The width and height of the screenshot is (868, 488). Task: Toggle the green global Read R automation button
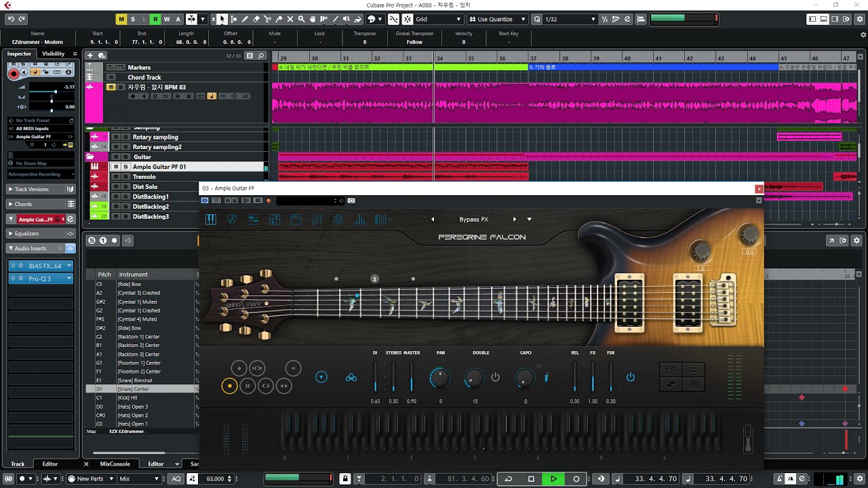[155, 19]
